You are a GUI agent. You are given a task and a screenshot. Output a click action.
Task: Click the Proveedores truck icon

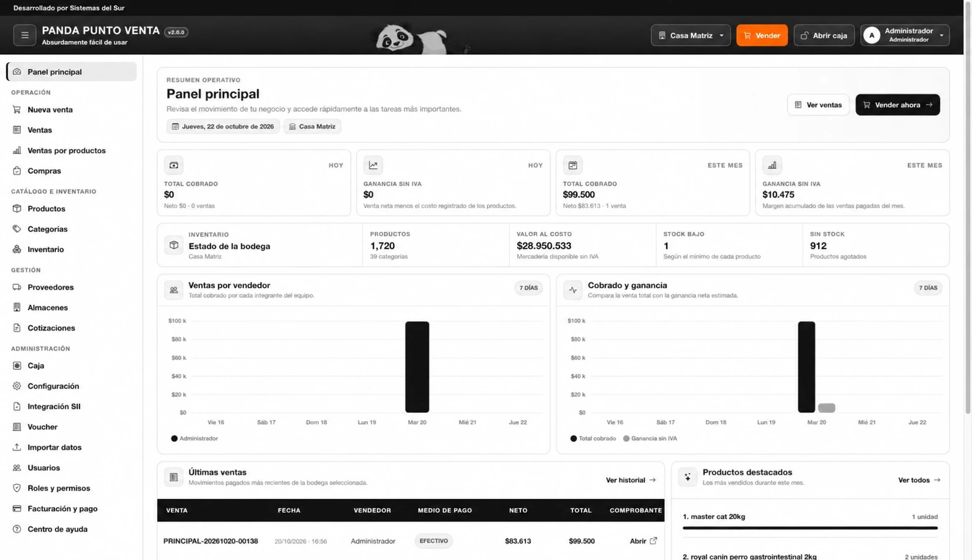[17, 287]
